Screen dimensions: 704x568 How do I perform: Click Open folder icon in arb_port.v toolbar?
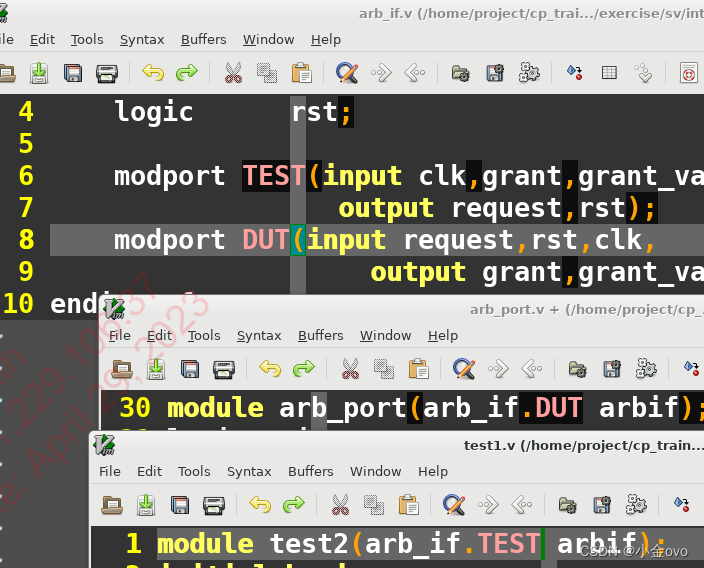coord(122,369)
